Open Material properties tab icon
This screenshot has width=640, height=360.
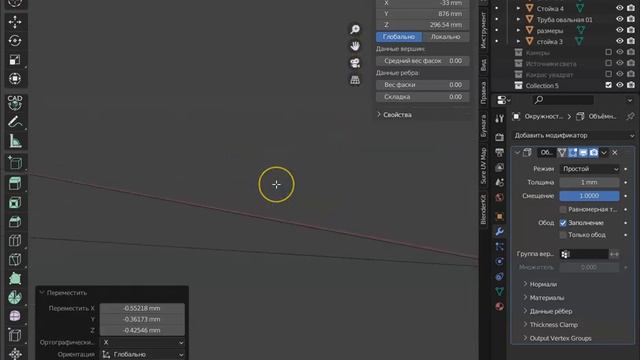[499, 307]
